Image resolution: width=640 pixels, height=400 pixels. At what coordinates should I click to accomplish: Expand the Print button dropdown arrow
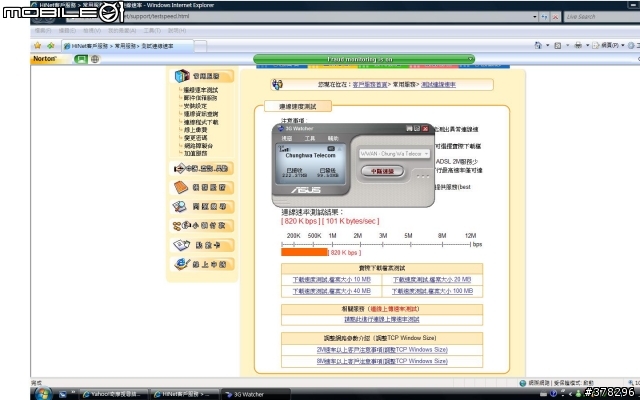pyautogui.click(x=587, y=45)
